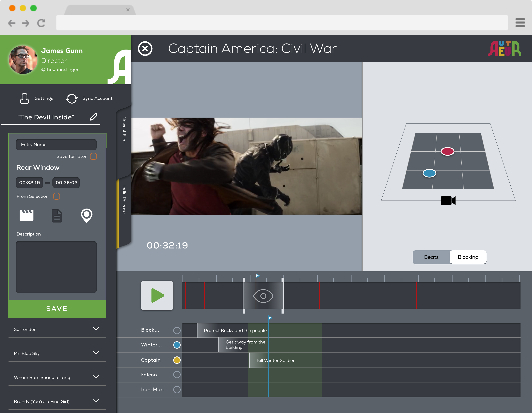Image resolution: width=532 pixels, height=413 pixels.
Task: Click the clapperboard scene icon
Action: [x=26, y=215]
